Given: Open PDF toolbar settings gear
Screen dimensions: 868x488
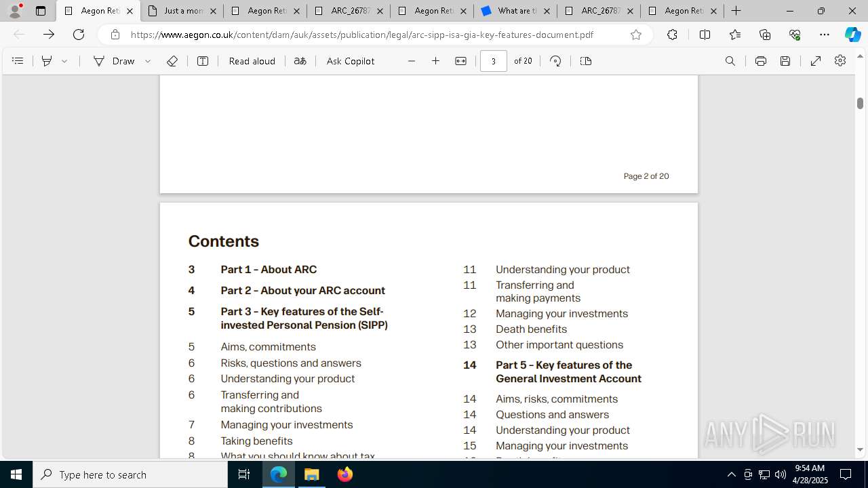Looking at the screenshot, I should (x=840, y=61).
